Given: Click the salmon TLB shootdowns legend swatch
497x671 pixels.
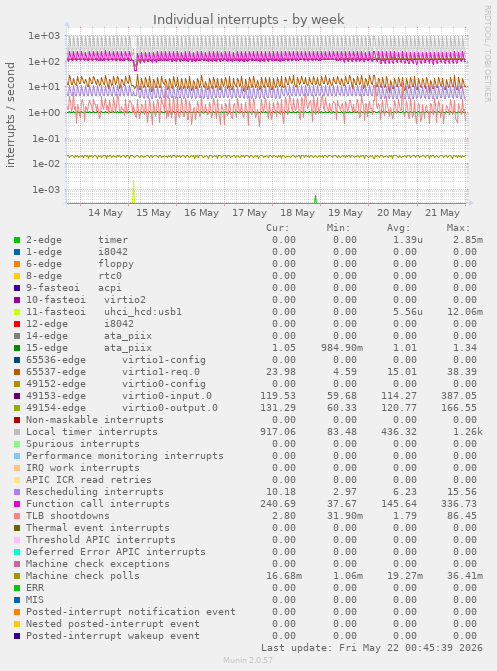Looking at the screenshot, I should point(17,516).
